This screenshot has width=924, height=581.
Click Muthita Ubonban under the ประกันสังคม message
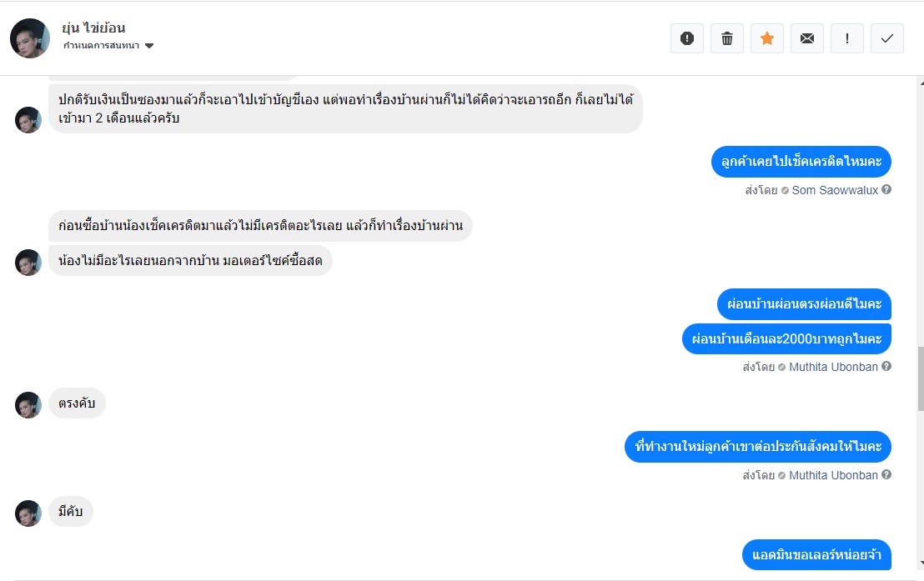point(833,475)
